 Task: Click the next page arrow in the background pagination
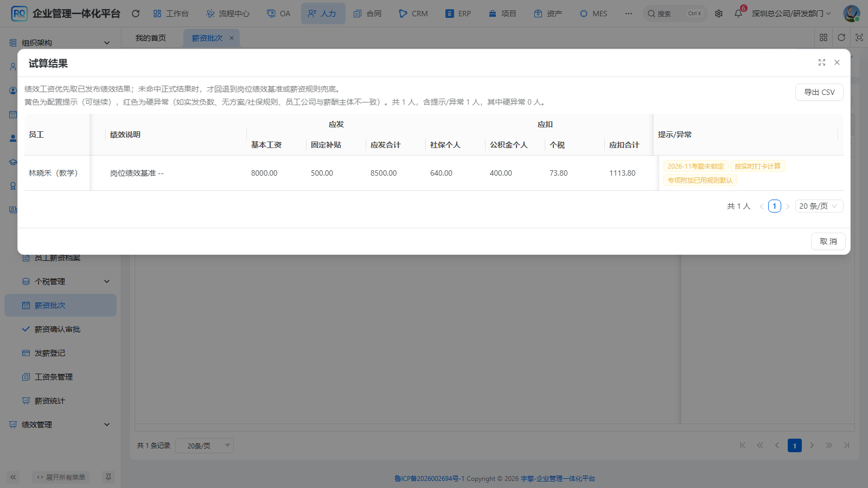(812, 446)
